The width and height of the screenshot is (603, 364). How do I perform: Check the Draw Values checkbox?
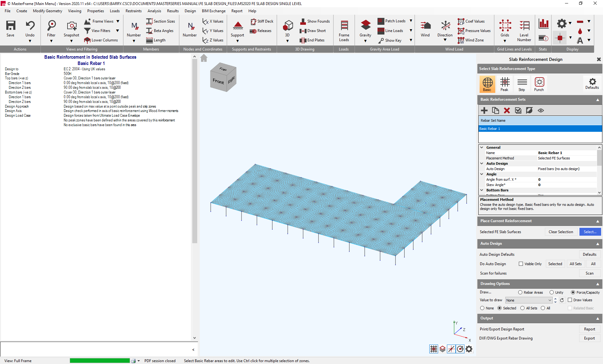pos(570,300)
